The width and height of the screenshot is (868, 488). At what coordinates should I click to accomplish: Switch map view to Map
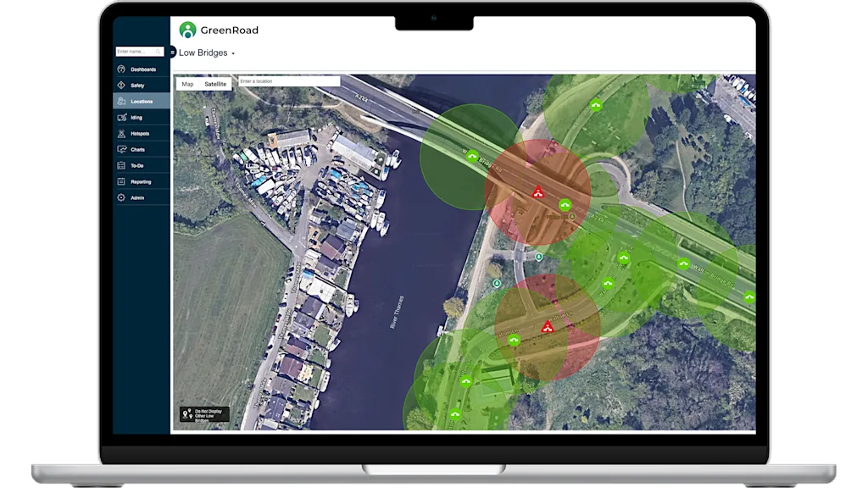pos(187,84)
